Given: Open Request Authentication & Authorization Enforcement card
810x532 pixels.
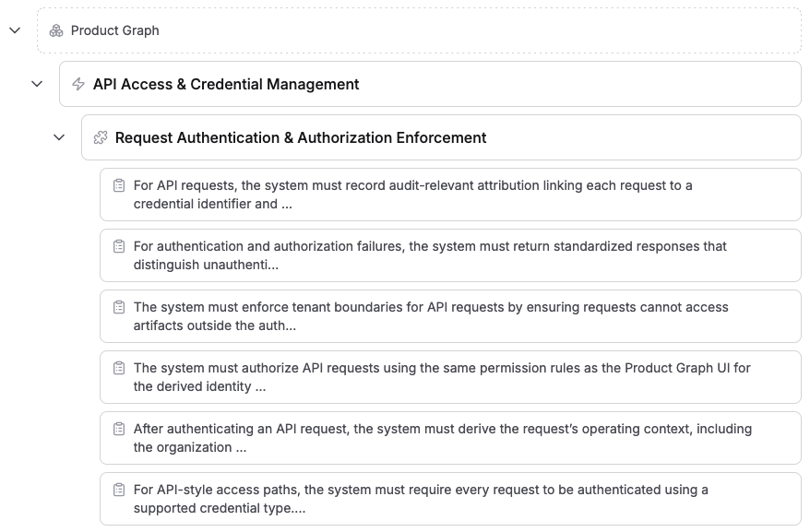Looking at the screenshot, I should coord(434,137).
